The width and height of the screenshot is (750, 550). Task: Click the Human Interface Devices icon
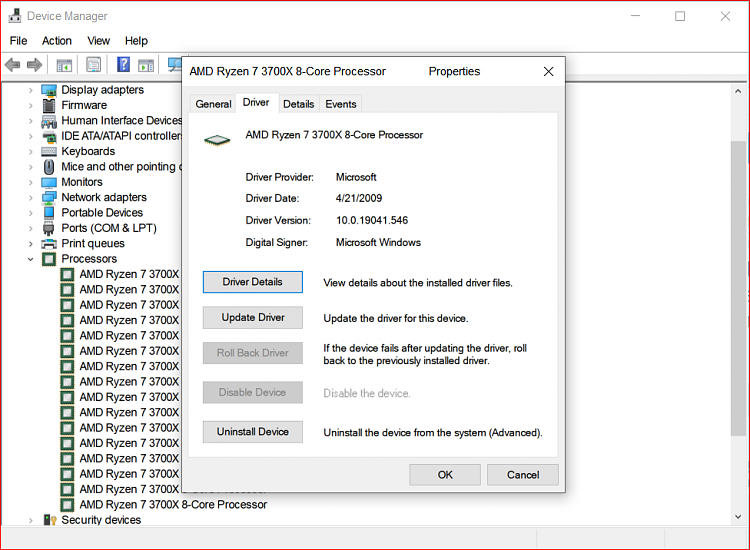click(49, 121)
